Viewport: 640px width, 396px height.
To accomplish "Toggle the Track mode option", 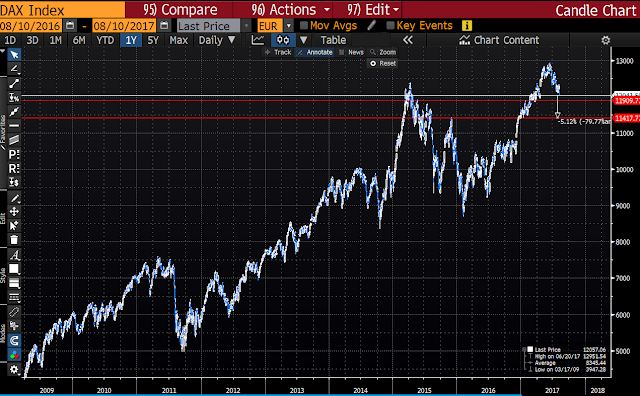I will click(x=278, y=52).
